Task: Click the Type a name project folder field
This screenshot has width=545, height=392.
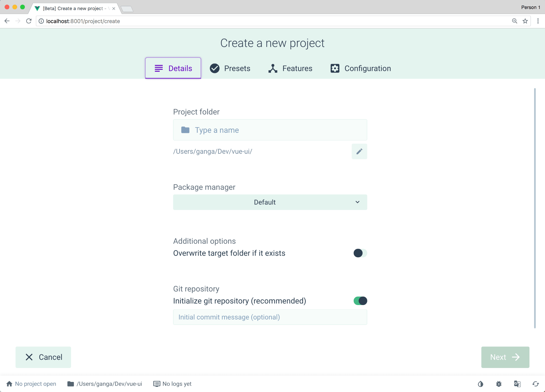Action: click(270, 130)
